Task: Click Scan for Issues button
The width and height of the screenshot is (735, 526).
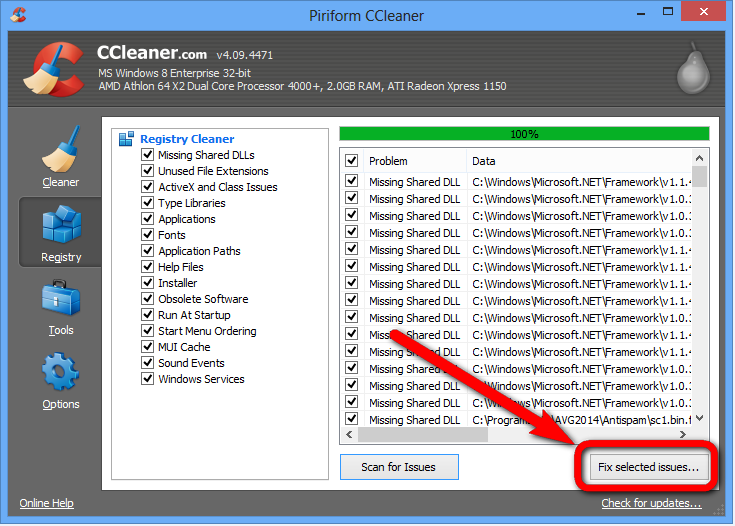Action: tap(399, 467)
